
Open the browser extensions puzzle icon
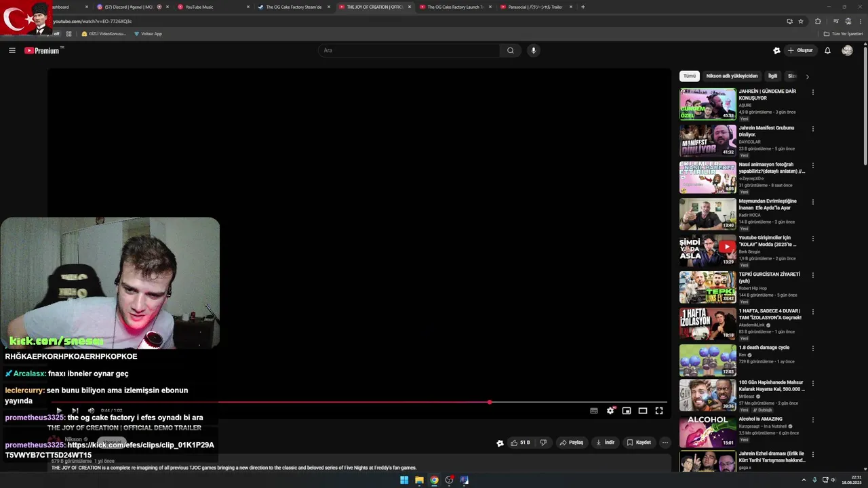(x=818, y=21)
